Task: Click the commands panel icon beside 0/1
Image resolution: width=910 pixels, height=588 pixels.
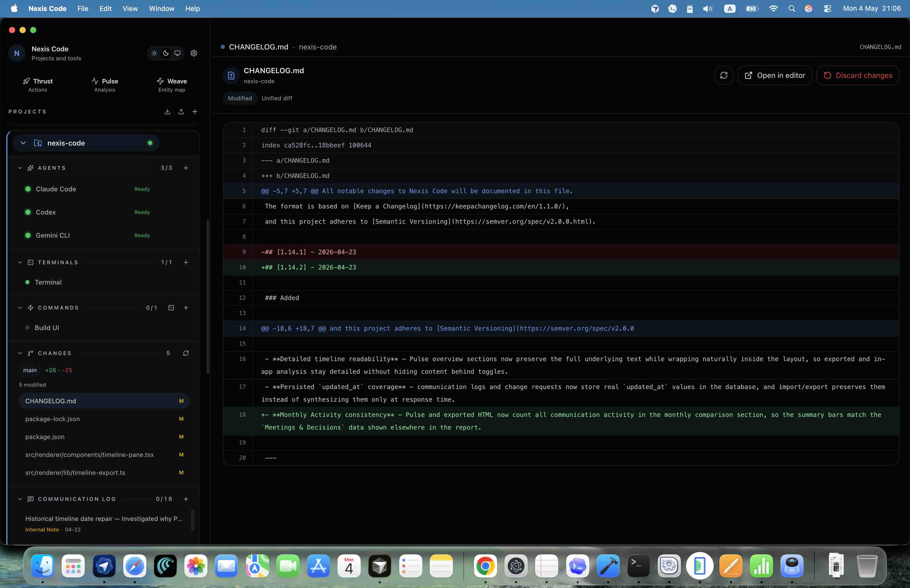Action: coord(171,308)
